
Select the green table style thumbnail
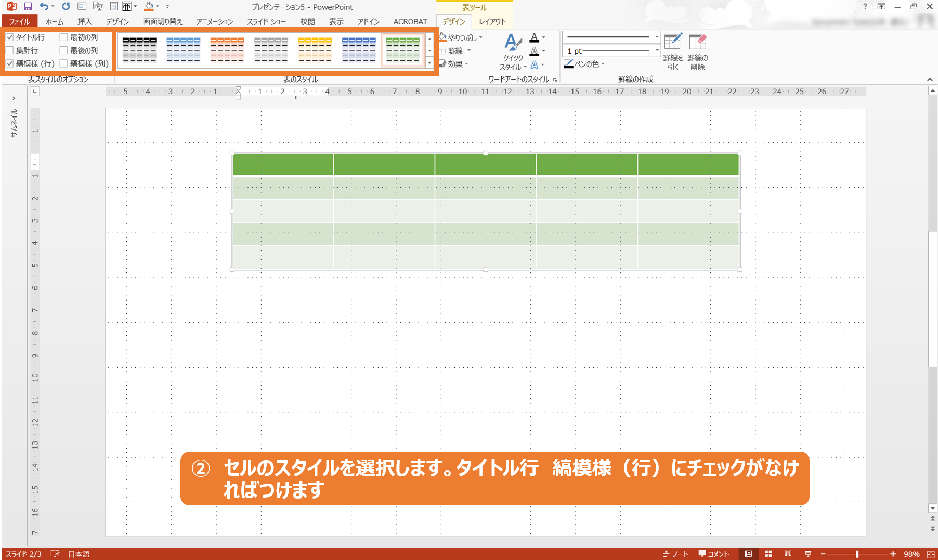(x=402, y=50)
